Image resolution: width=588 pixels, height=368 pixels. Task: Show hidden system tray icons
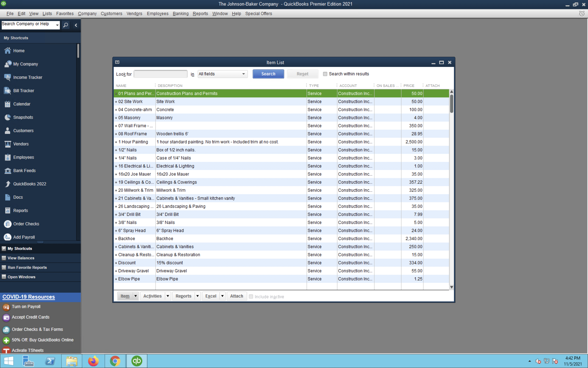tap(530, 361)
